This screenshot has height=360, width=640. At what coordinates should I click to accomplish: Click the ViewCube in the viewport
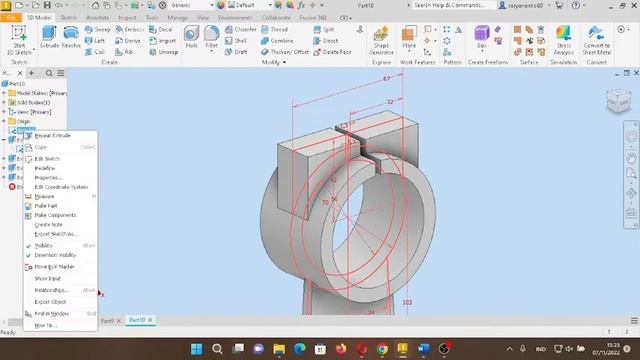(x=619, y=101)
